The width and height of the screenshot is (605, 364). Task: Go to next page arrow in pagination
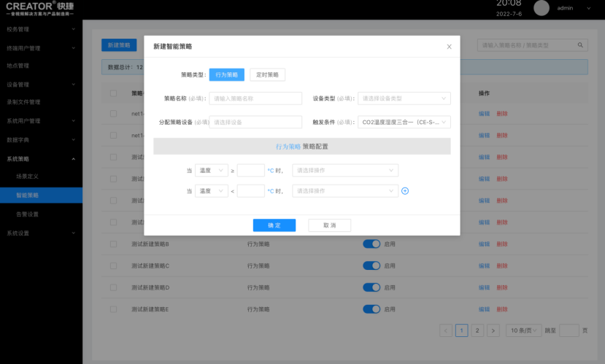coord(493,330)
